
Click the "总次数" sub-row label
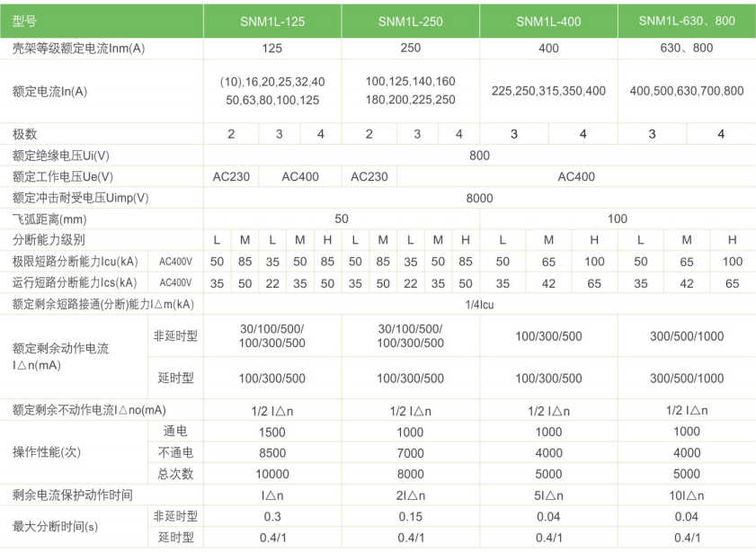pos(175,474)
